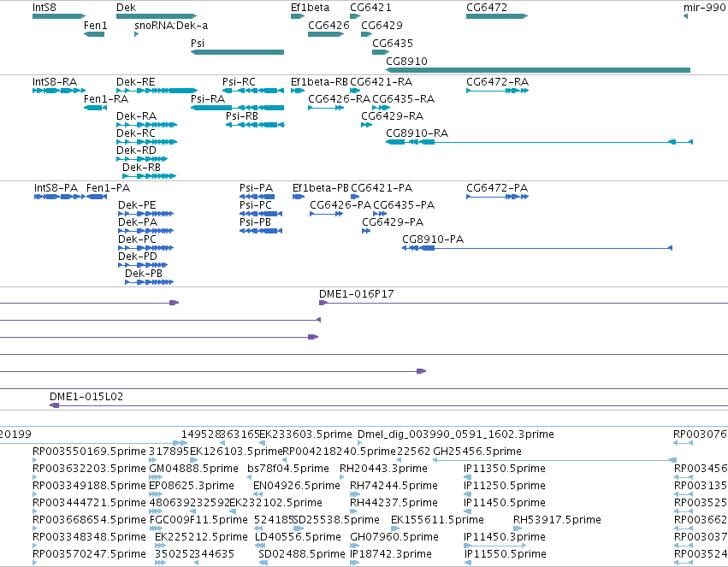The width and height of the screenshot is (728, 567).
Task: Click the CG6472-PA protein feature
Action: pos(497,197)
